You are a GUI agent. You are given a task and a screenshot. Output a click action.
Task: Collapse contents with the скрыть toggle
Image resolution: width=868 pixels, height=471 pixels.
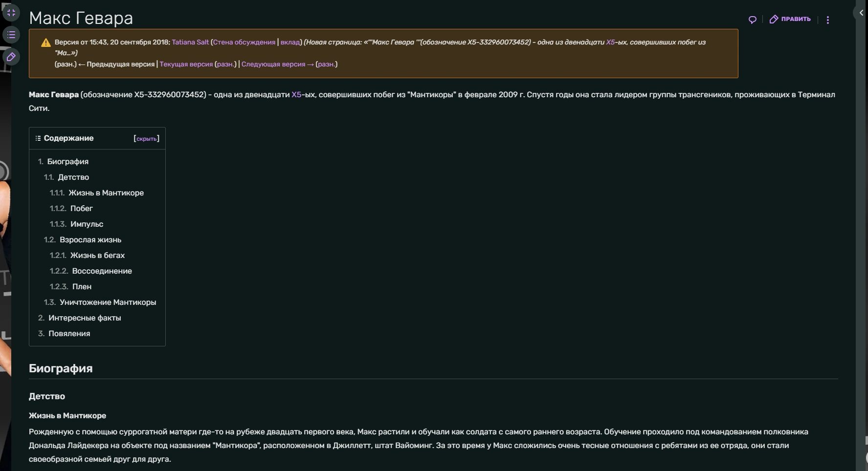[146, 139]
